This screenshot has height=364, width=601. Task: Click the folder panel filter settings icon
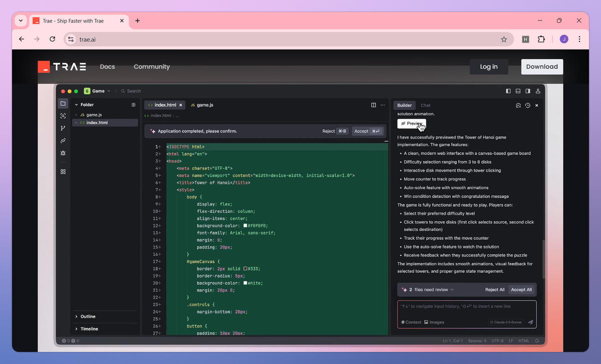pos(133,105)
